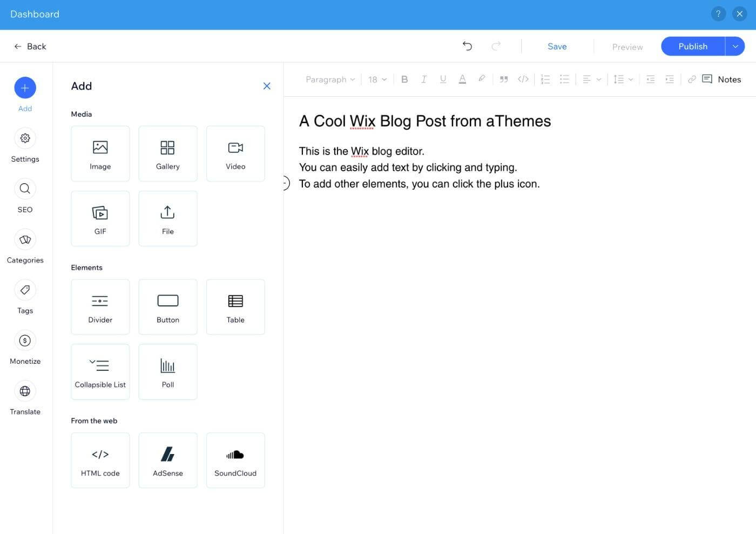This screenshot has height=534, width=756.
Task: Close the Add panel
Action: [x=267, y=86]
